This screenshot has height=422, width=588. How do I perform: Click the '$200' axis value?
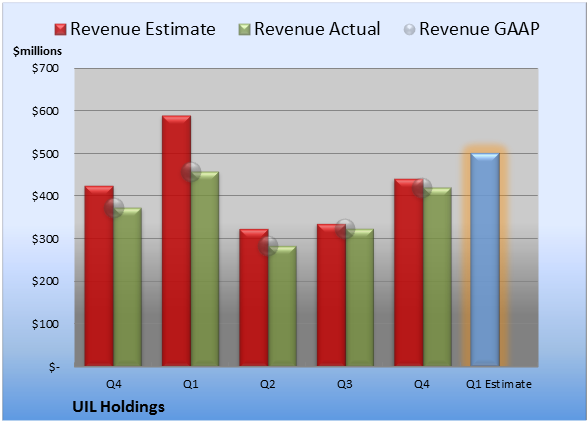click(45, 281)
